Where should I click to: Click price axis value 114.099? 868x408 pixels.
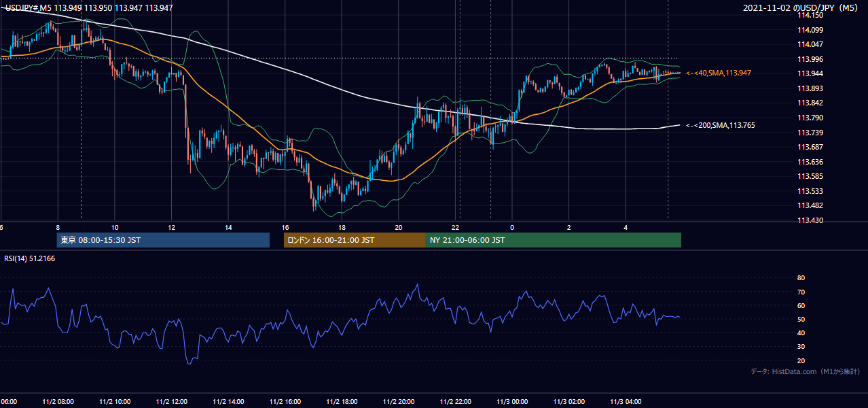pos(809,30)
